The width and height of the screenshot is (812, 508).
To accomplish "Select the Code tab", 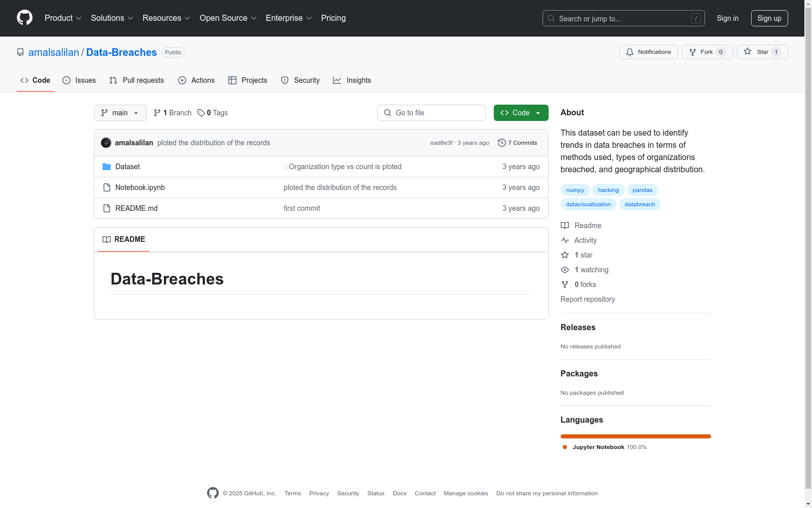I will pos(36,80).
